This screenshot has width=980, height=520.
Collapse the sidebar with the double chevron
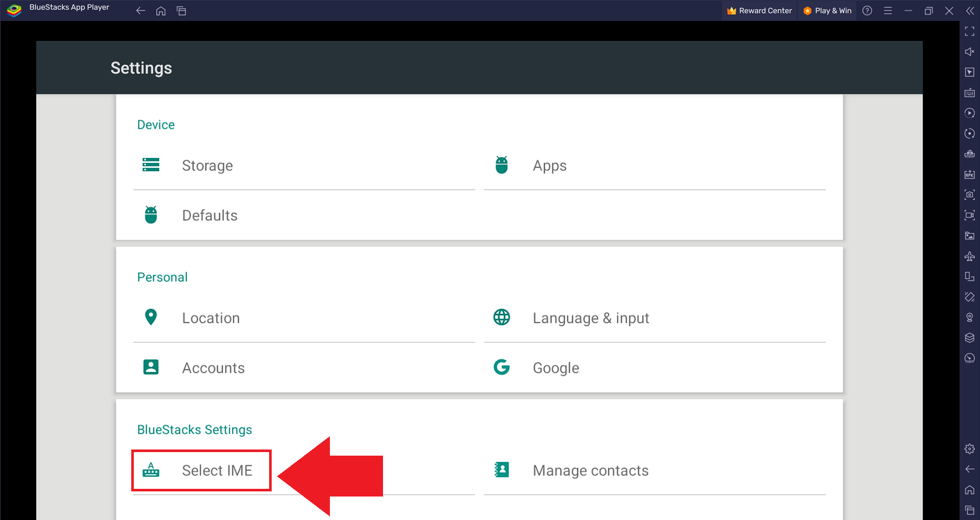pos(970,11)
